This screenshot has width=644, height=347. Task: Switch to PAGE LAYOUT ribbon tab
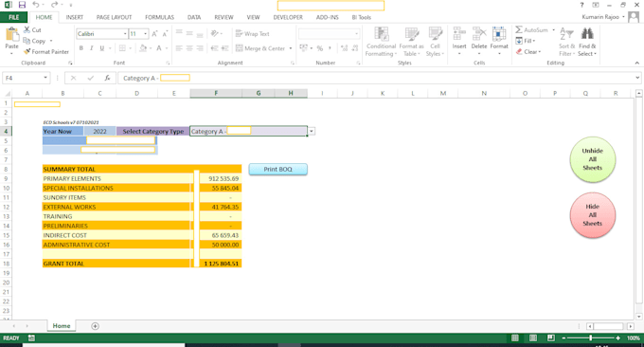click(114, 17)
